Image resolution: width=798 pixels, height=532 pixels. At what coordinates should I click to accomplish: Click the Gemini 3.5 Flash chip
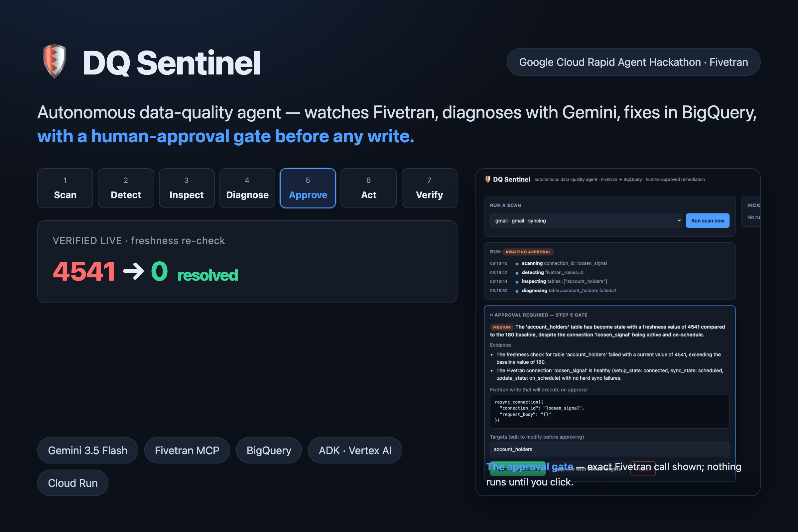click(87, 450)
